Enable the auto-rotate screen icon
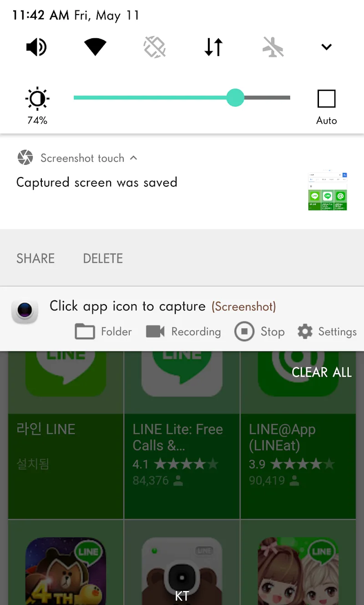Screen dimensions: 364x605 (x=155, y=47)
